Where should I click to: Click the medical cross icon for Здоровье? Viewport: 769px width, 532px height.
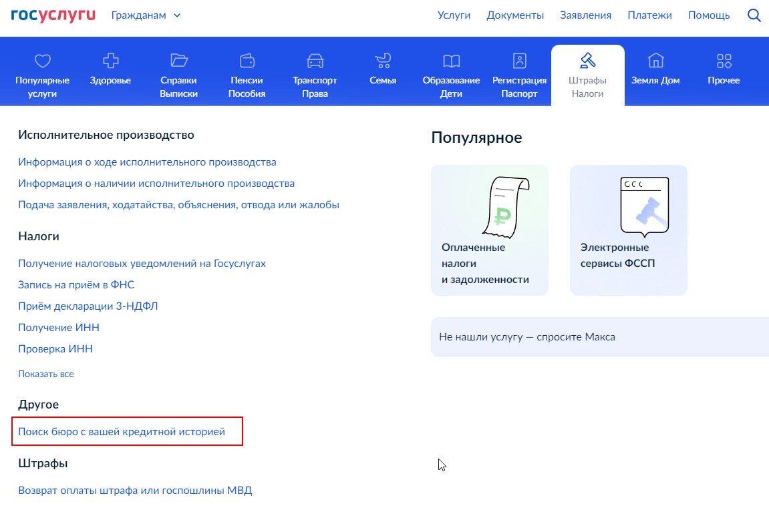[x=110, y=61]
